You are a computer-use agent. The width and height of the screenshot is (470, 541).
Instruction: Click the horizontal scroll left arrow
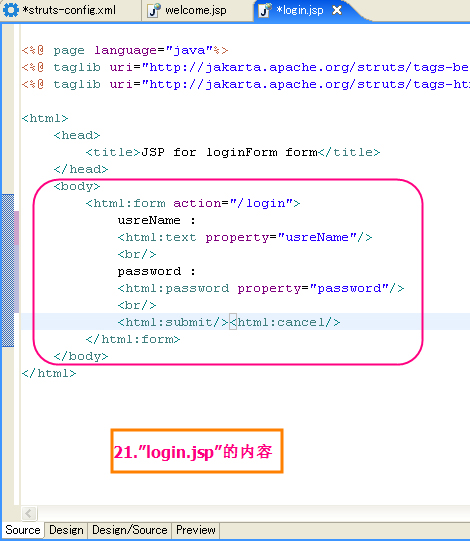[x=29, y=513]
